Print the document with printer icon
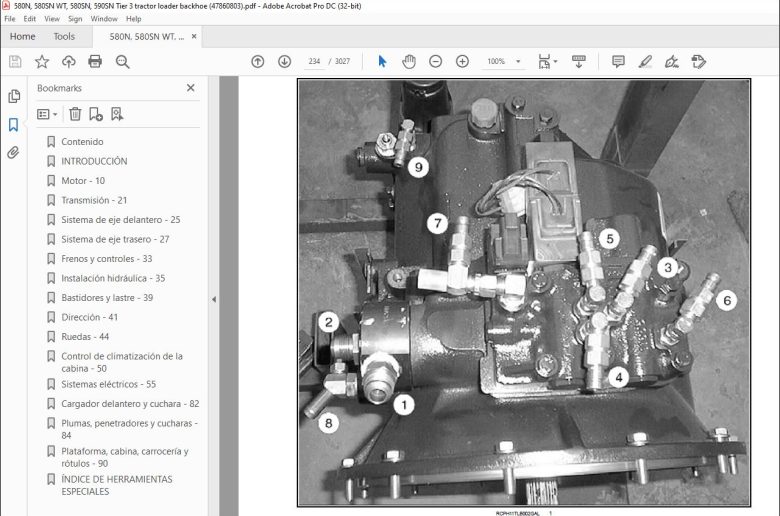Image resolution: width=780 pixels, height=516 pixels. (x=95, y=62)
